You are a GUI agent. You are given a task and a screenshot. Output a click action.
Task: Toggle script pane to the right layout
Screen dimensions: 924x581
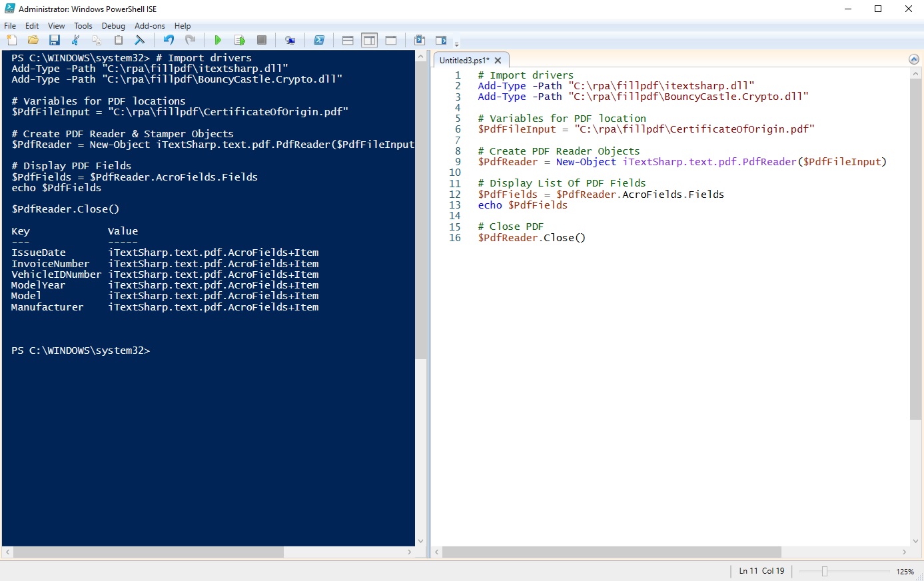click(369, 41)
